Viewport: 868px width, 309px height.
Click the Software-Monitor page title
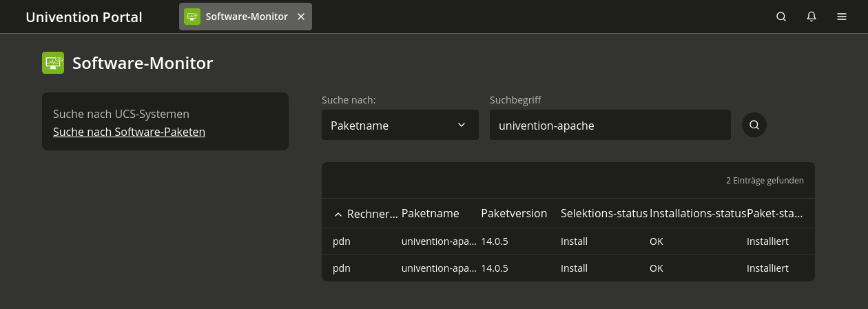pos(143,63)
